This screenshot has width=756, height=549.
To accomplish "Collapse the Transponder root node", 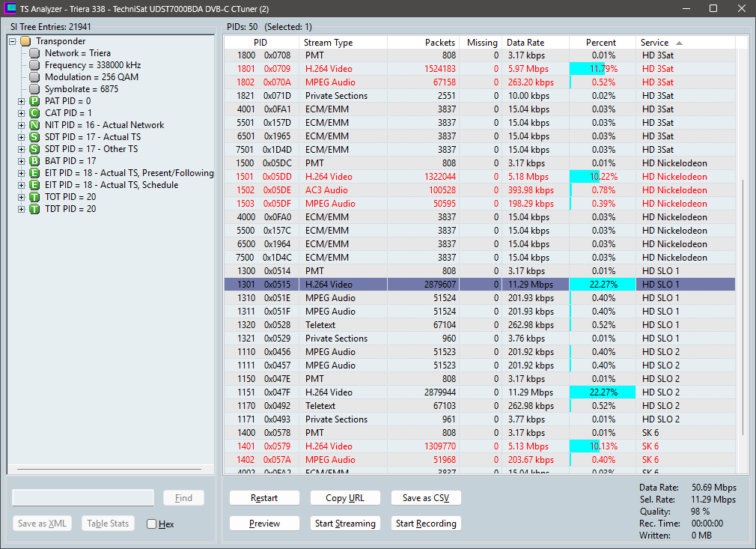I will tap(13, 41).
